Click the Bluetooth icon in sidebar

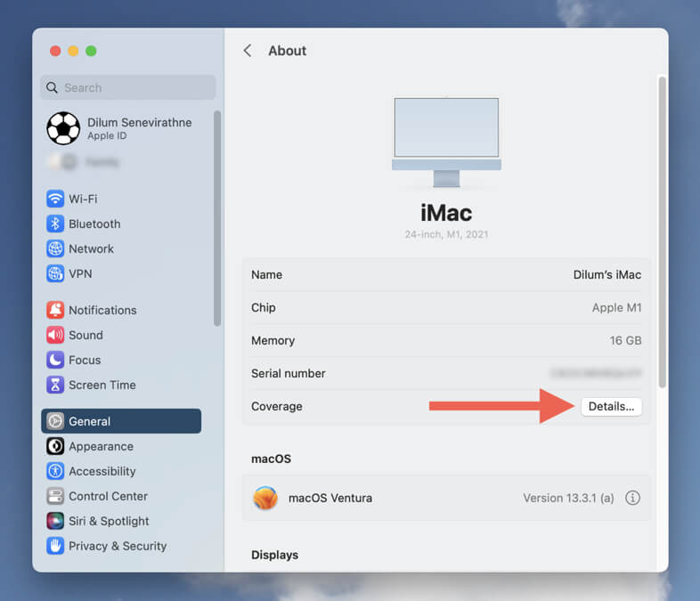[55, 224]
